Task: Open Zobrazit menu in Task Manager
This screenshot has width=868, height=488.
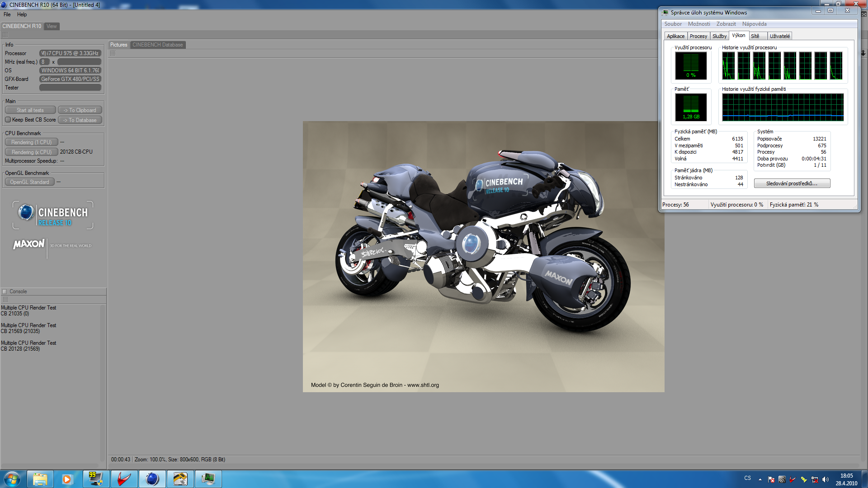Action: point(726,24)
